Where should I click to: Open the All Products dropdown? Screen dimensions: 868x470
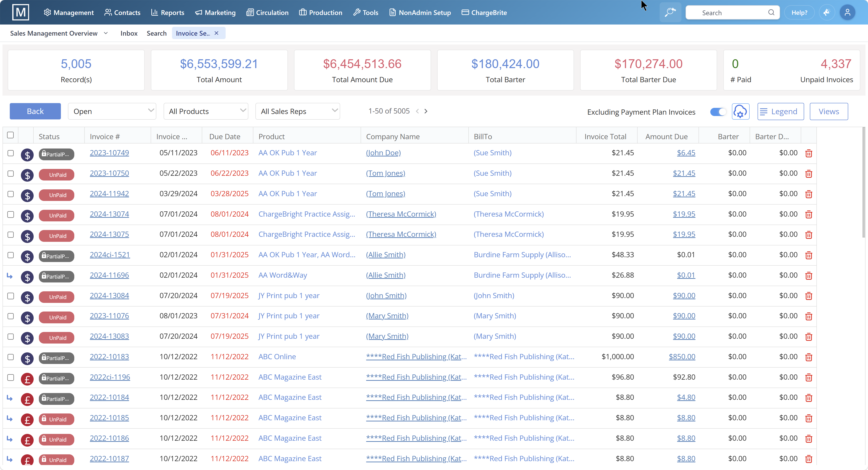click(x=206, y=111)
